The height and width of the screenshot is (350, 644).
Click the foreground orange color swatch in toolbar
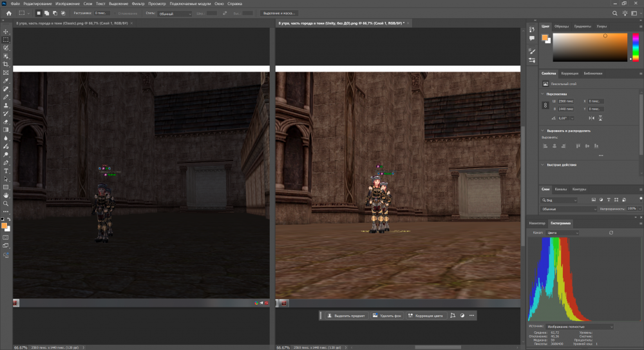pos(4,226)
